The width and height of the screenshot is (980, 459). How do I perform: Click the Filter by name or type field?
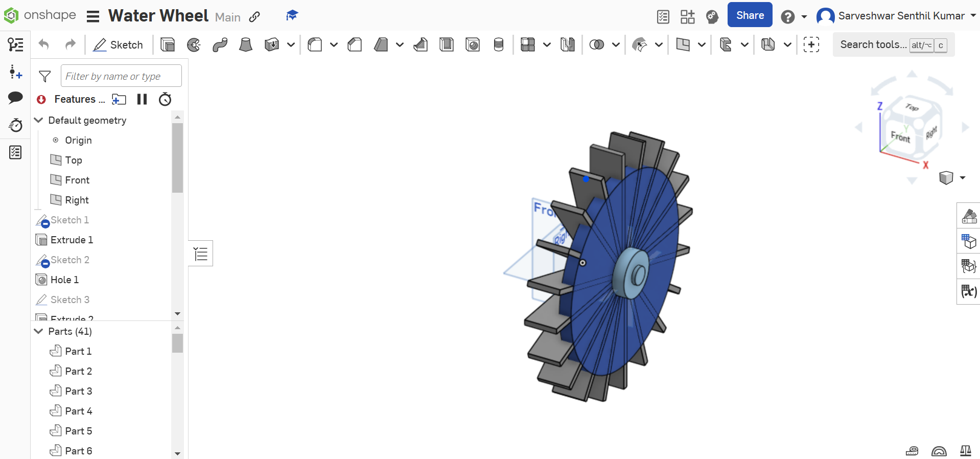121,76
